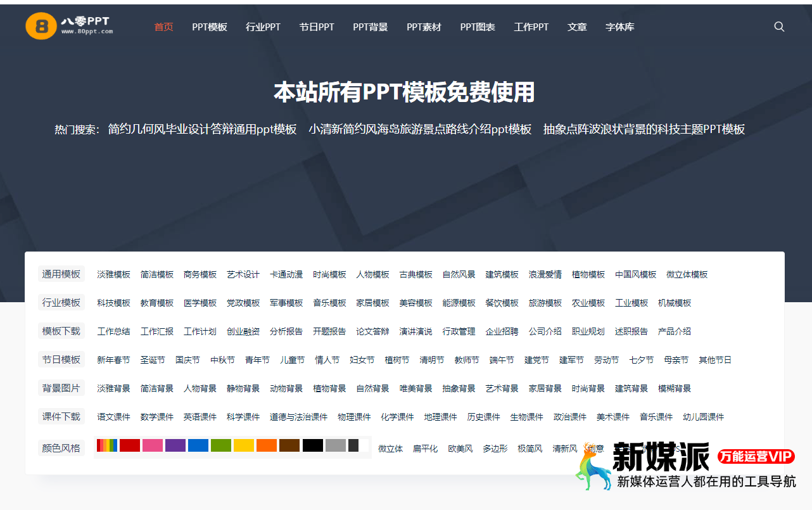Select the rainbow multicolor swatch
The height and width of the screenshot is (510, 812).
[107, 445]
